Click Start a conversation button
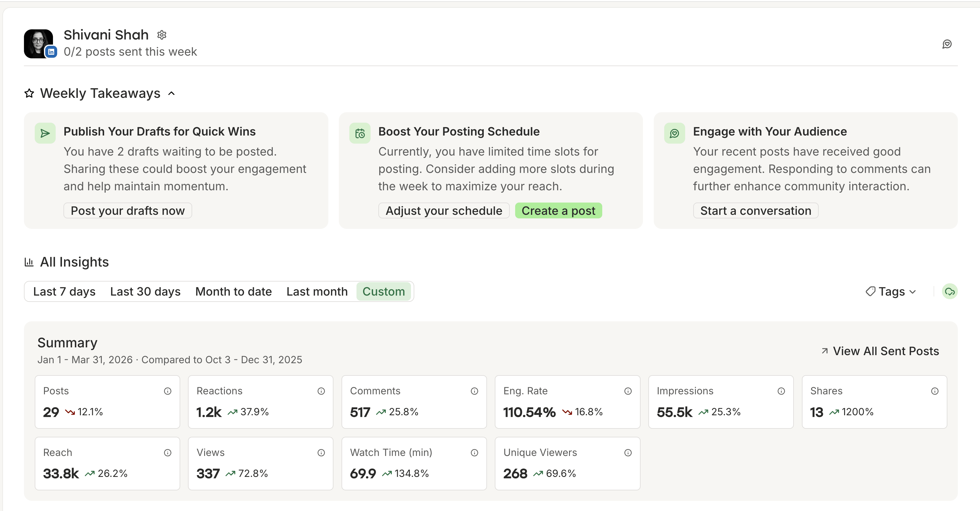This screenshot has height=511, width=980. pos(756,211)
